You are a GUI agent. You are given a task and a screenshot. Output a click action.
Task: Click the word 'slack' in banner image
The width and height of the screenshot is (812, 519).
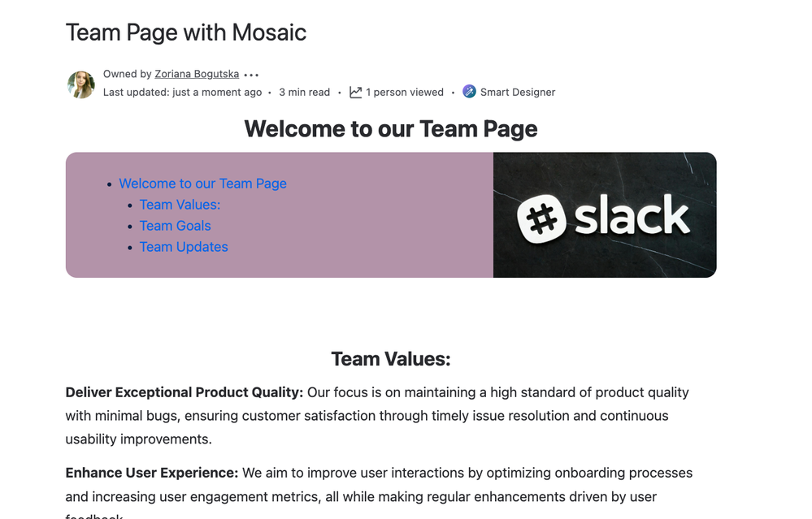tap(632, 216)
